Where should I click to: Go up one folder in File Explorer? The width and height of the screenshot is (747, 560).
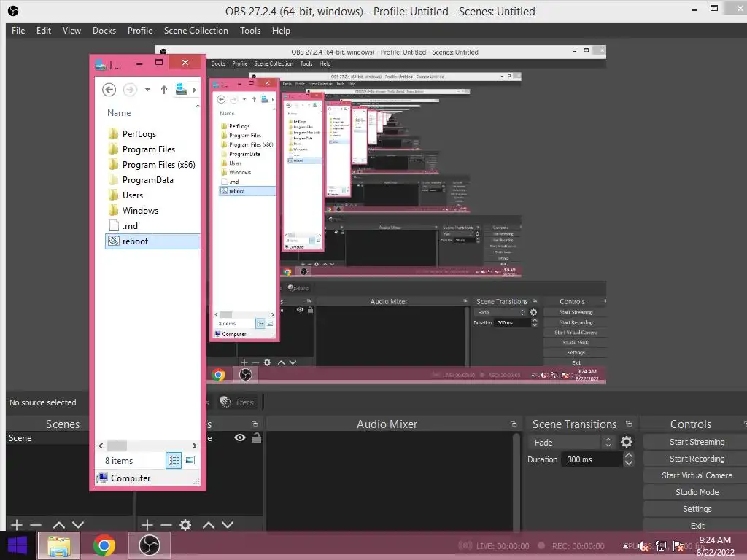click(164, 90)
